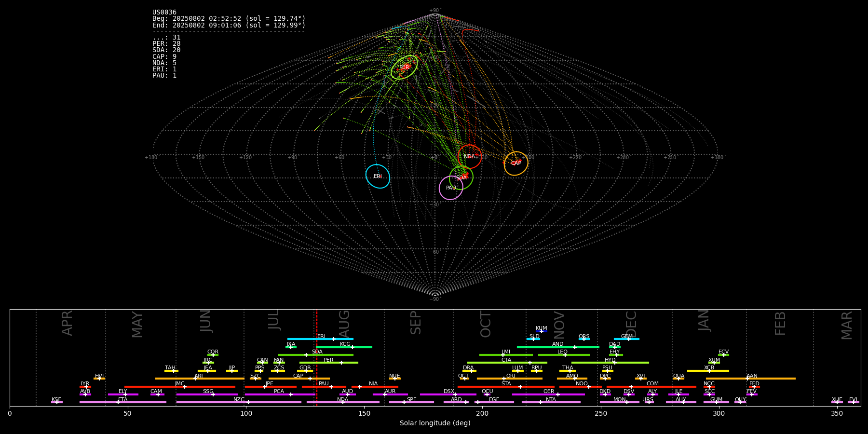Click the XHE bar near March
The width and height of the screenshot is (868, 434).
click(837, 402)
